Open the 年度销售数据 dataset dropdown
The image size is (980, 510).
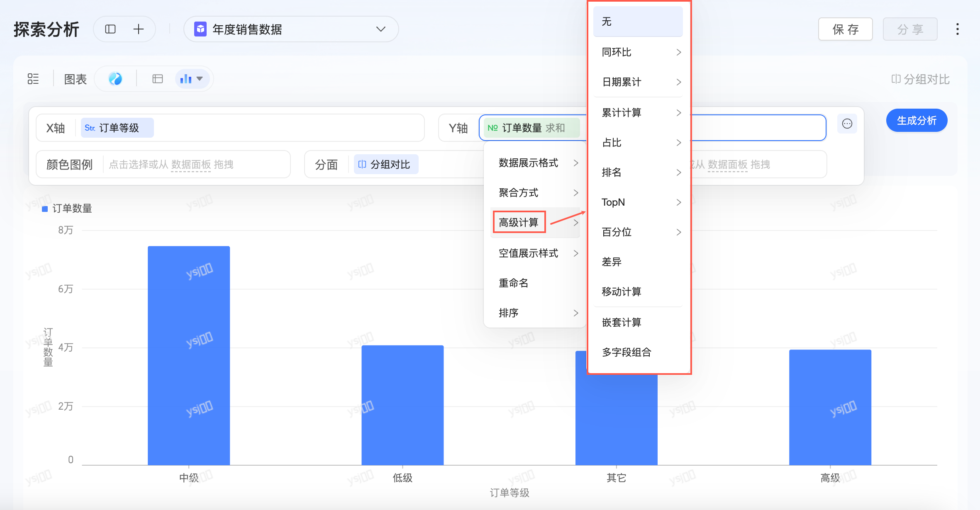(x=290, y=29)
